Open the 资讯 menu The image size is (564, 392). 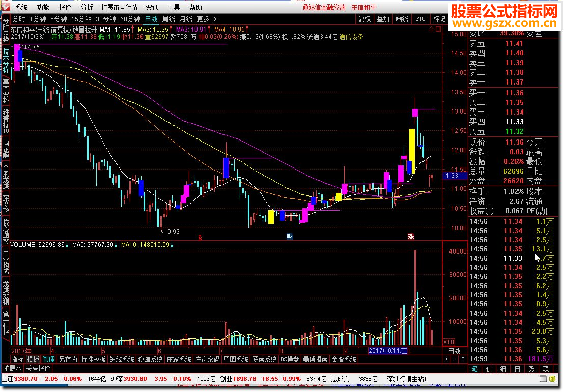pos(152,7)
